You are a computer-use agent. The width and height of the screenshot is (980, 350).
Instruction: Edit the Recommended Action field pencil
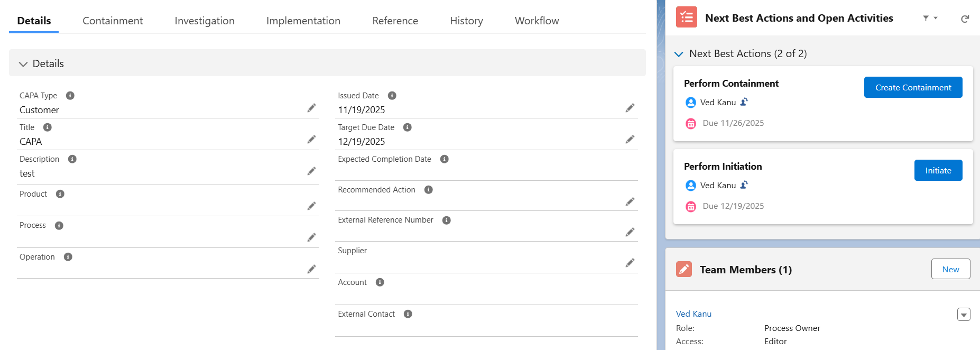click(630, 202)
